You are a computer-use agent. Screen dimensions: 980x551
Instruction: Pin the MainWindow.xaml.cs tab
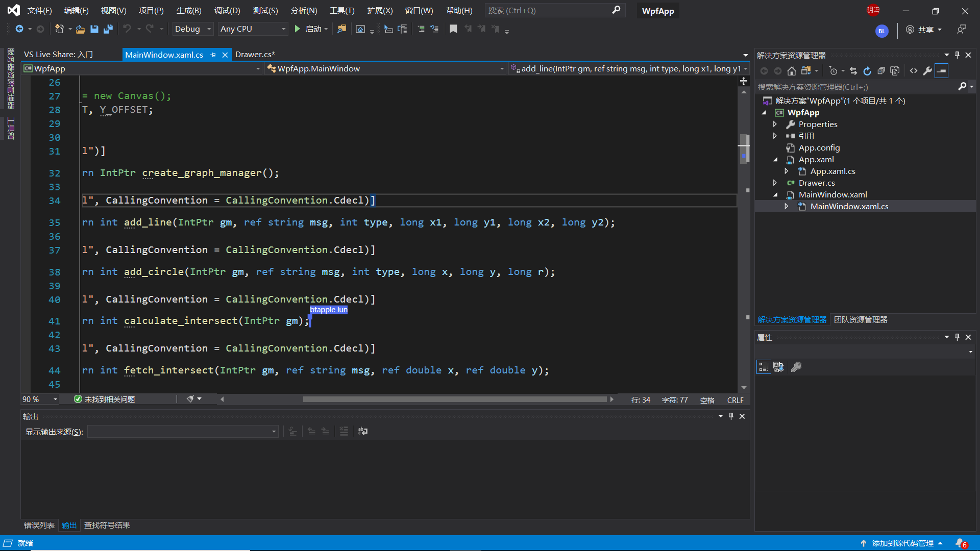coord(213,55)
